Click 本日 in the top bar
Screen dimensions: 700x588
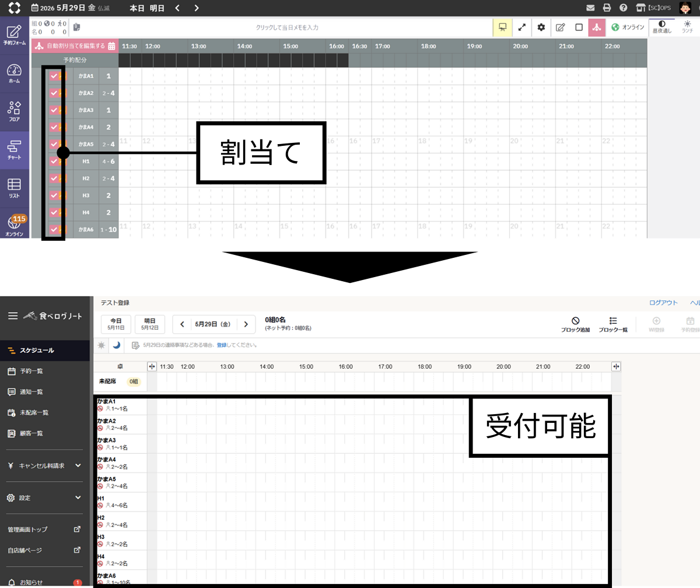click(x=136, y=8)
